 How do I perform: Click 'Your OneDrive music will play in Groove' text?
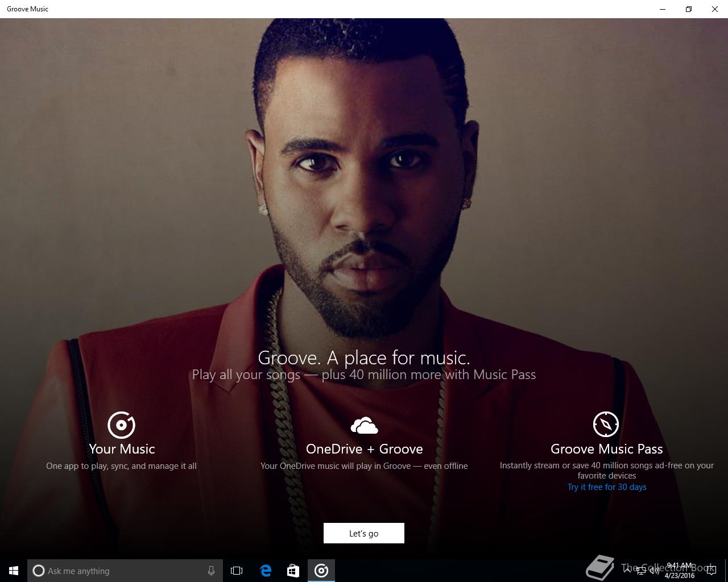(336, 466)
